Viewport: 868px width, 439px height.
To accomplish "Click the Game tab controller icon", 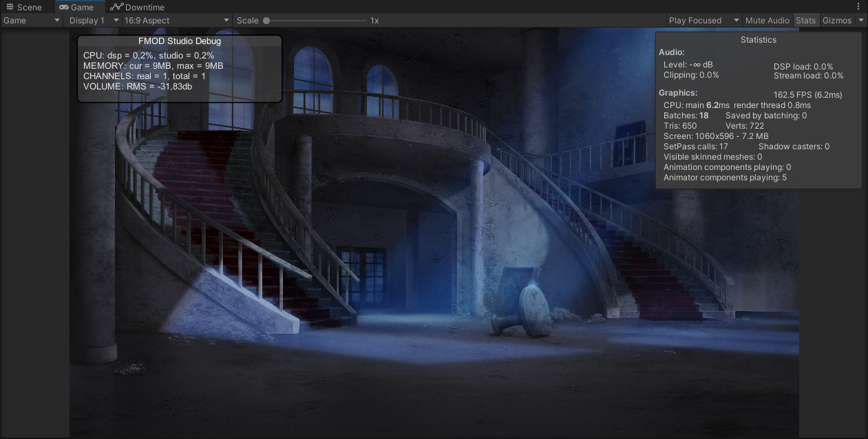I will [63, 7].
